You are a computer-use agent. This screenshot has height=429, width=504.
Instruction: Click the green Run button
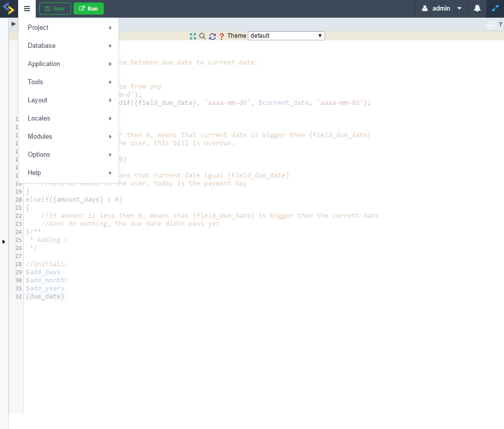coord(89,9)
